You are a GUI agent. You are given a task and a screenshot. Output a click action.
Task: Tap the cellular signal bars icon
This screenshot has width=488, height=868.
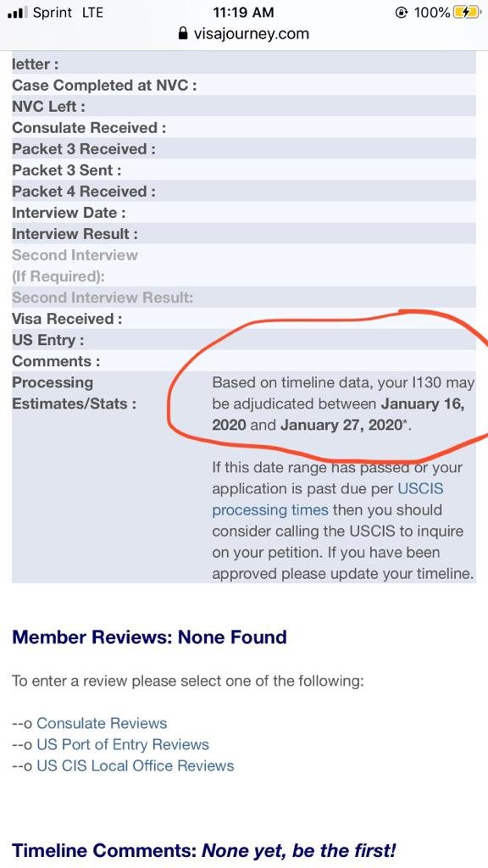click(17, 13)
